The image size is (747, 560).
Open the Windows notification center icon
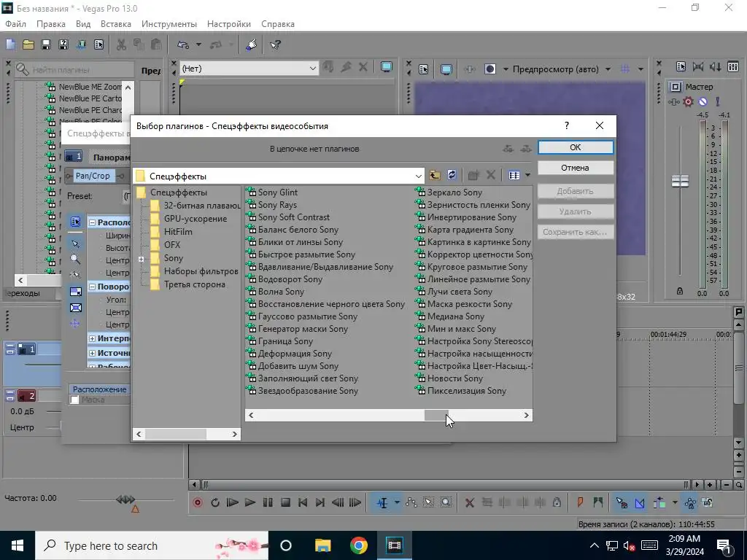(x=724, y=545)
